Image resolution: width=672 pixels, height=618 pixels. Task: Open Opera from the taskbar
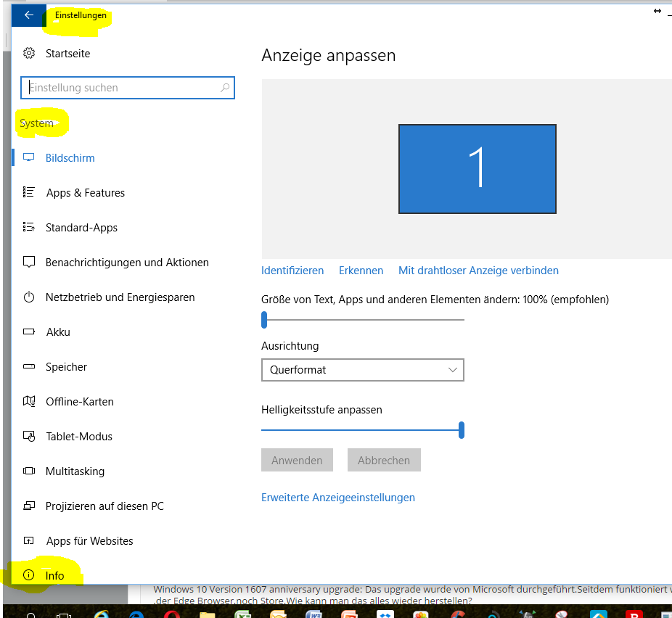point(171,614)
